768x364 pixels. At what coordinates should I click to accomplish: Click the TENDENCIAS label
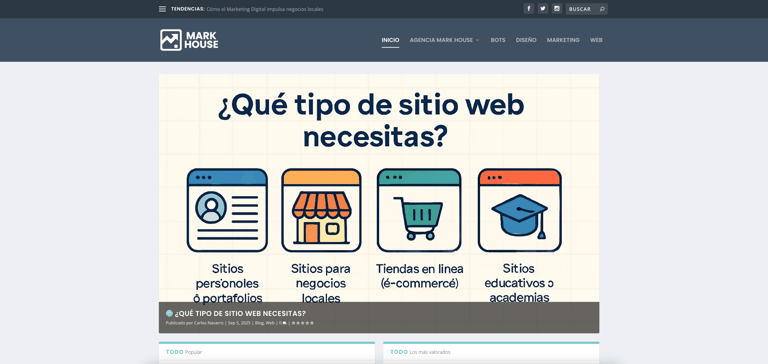(188, 9)
